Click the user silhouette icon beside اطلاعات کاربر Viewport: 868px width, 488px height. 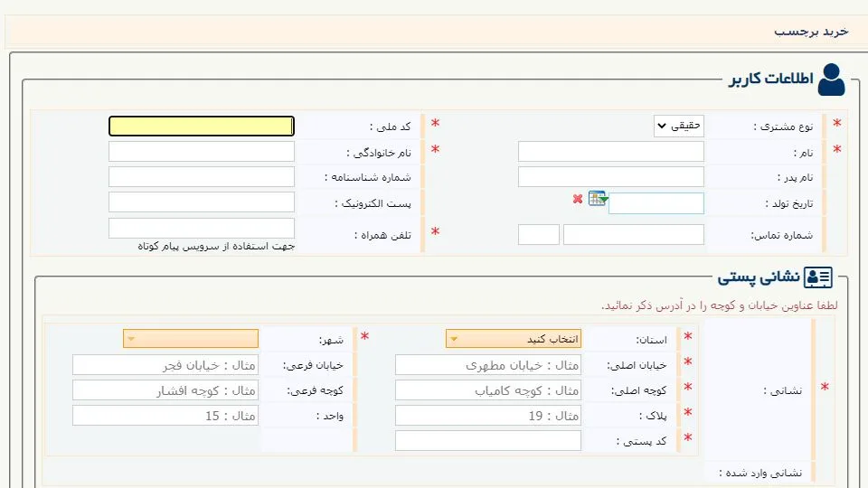pos(832,80)
